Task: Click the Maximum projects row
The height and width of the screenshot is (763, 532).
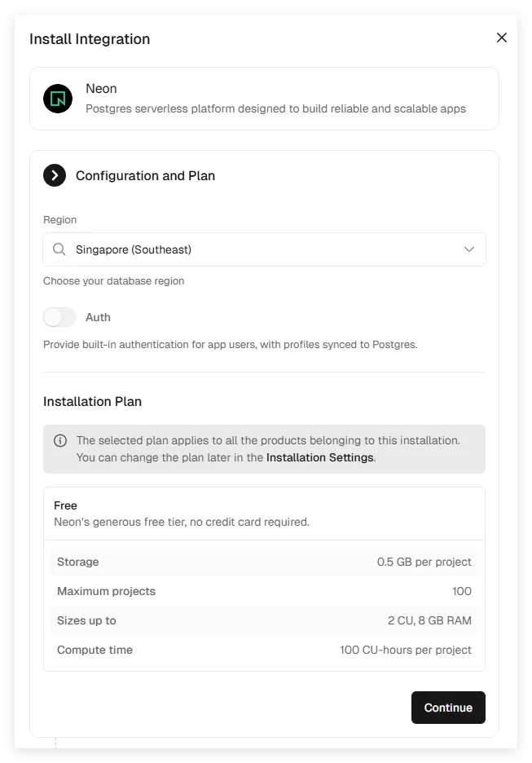Action: tap(264, 591)
